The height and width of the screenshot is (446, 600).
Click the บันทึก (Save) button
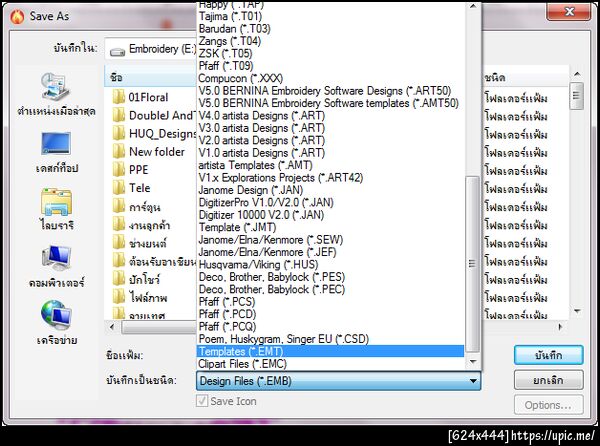[548, 355]
